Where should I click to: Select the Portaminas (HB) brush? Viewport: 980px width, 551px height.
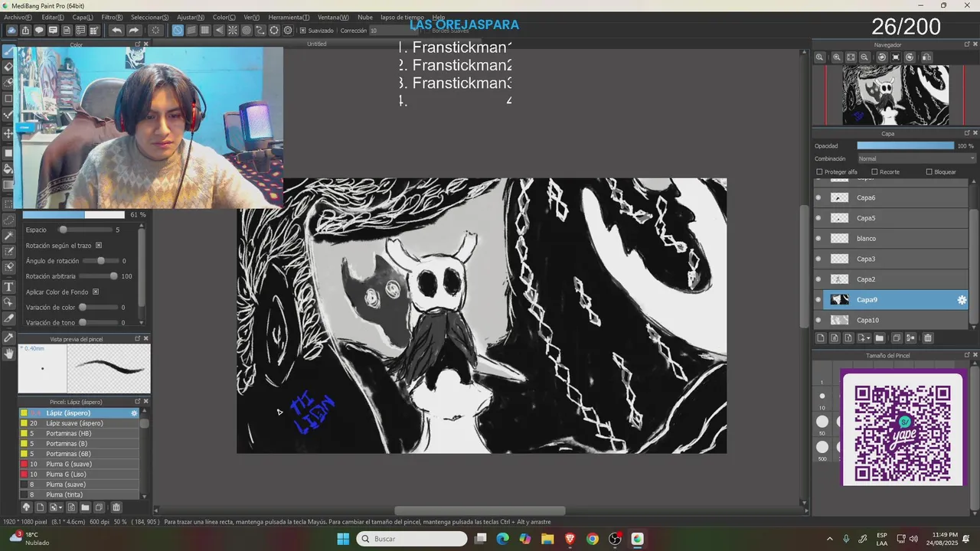(80, 433)
